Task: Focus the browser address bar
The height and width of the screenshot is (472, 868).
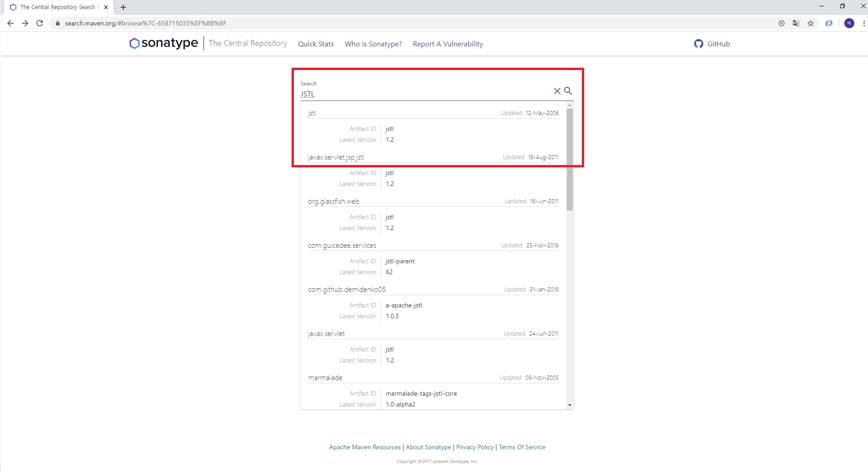Action: point(409,23)
